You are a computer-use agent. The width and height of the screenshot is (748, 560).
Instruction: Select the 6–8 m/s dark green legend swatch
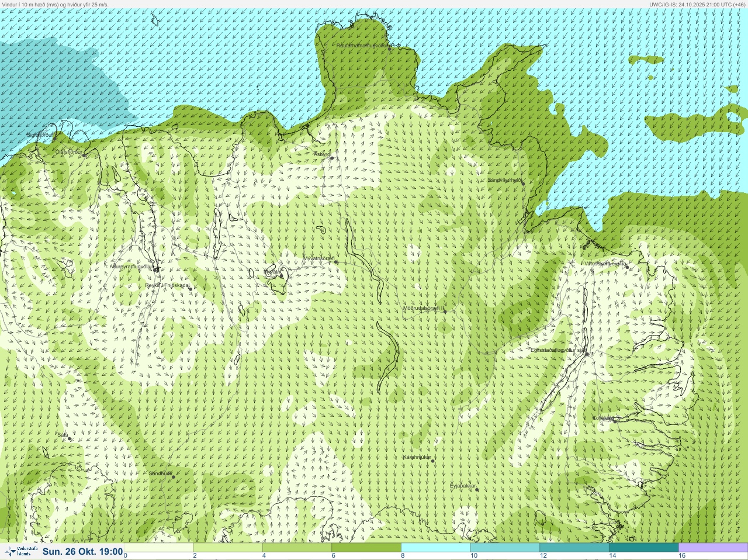366,548
